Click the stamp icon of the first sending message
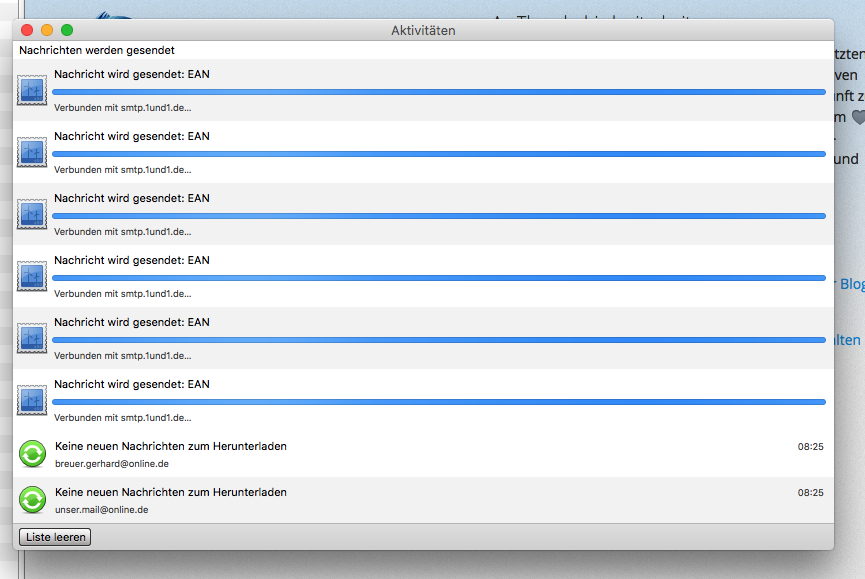865x579 pixels. (x=32, y=90)
